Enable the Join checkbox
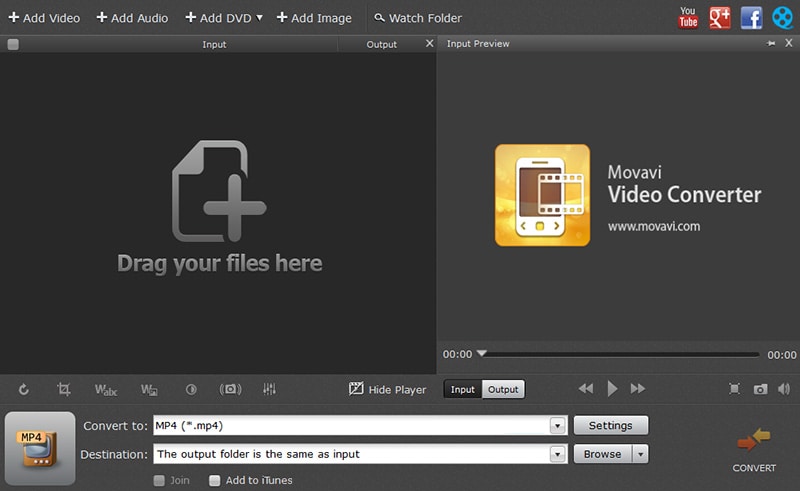This screenshot has height=491, width=800. tap(159, 480)
